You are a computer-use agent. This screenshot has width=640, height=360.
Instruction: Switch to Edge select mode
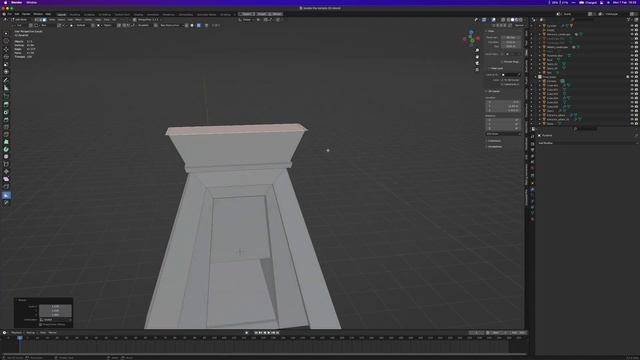tap(40, 20)
